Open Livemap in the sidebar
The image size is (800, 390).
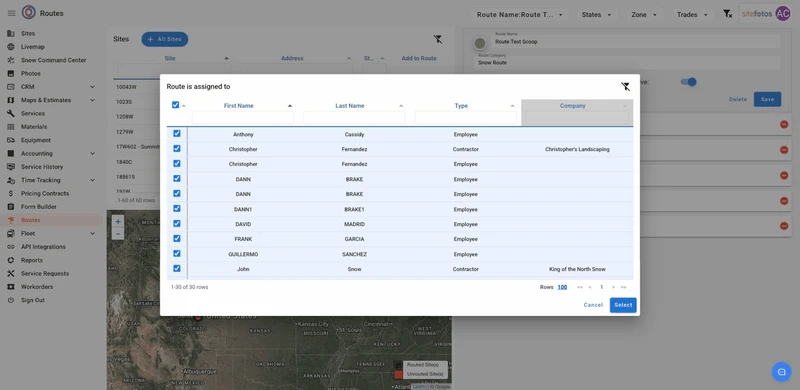(x=33, y=46)
